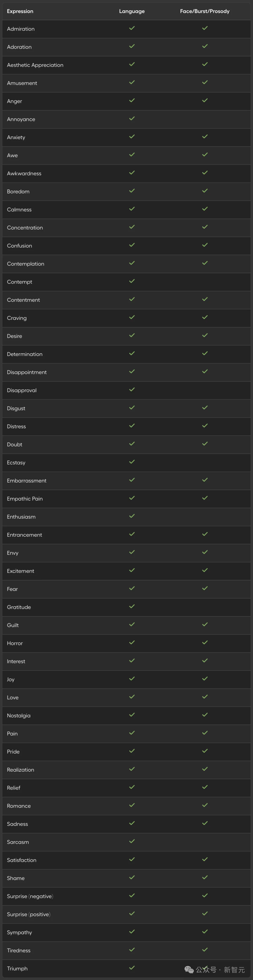Click the Face/Burst/Prosody checkmark for Disgust
The height and width of the screenshot is (980, 253).
tap(205, 408)
